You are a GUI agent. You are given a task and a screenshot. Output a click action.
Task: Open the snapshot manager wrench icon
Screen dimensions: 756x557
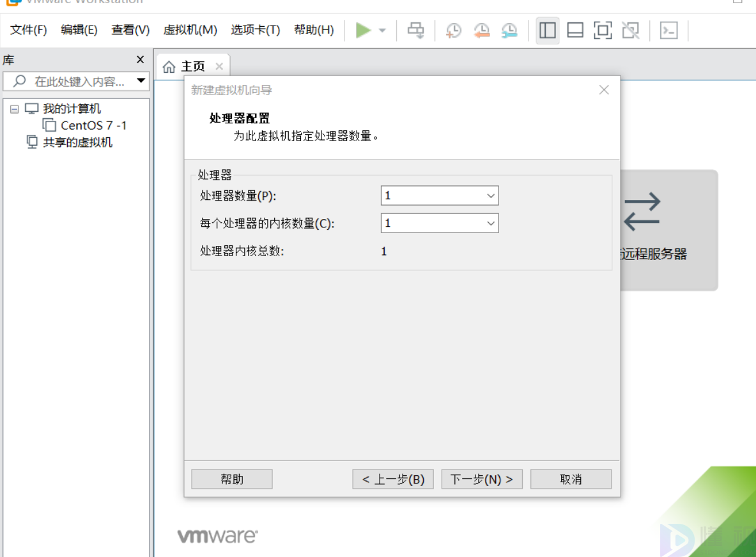click(509, 30)
